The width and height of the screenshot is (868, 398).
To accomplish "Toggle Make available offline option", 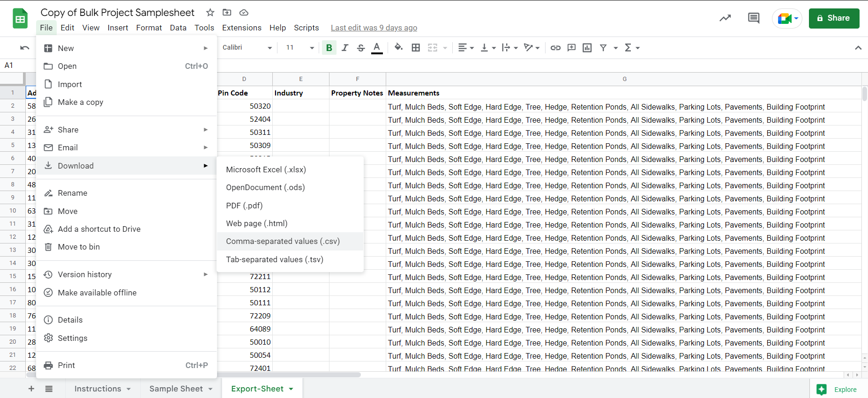I will tap(97, 293).
